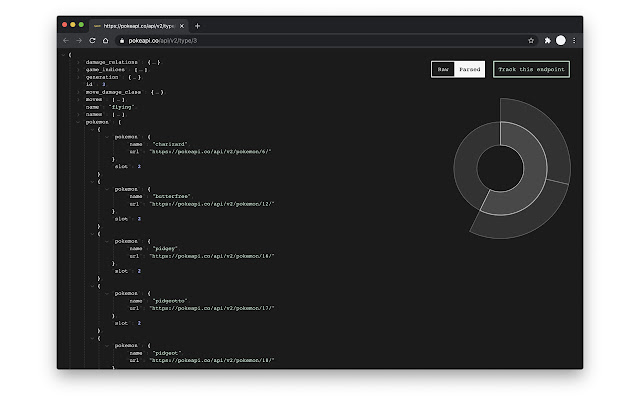Click the dark center hole of the sunburst chart
This screenshot has width=640, height=400.
tap(500, 168)
